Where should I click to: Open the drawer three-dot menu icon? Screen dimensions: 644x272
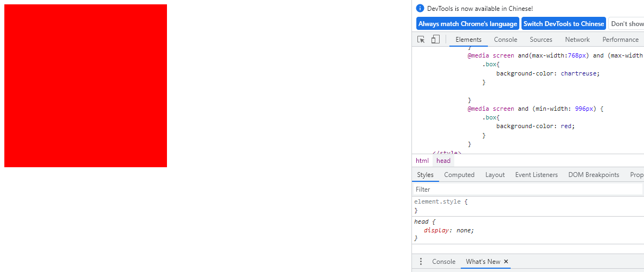pyautogui.click(x=421, y=262)
